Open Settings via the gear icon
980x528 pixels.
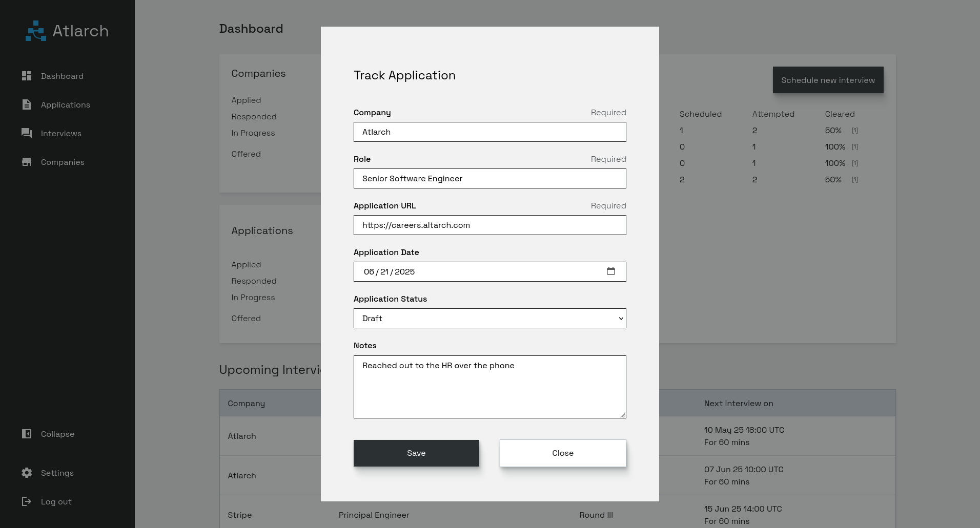click(27, 473)
